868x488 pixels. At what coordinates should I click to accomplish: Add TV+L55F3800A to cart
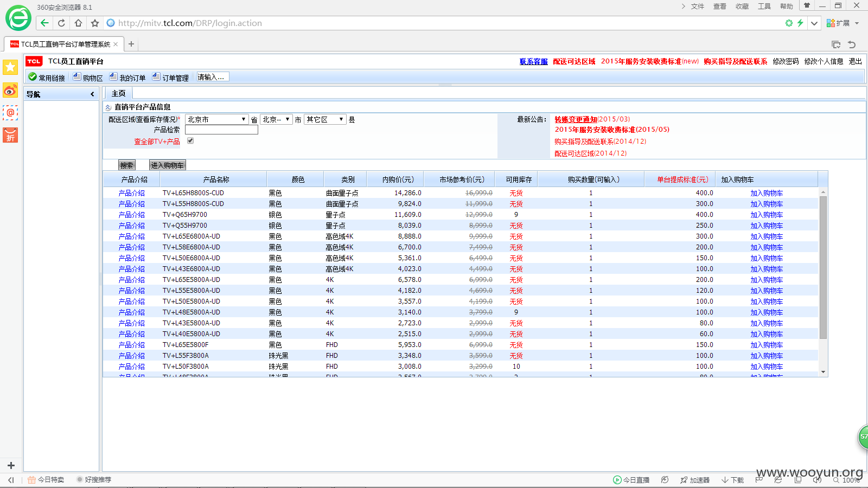coord(767,356)
